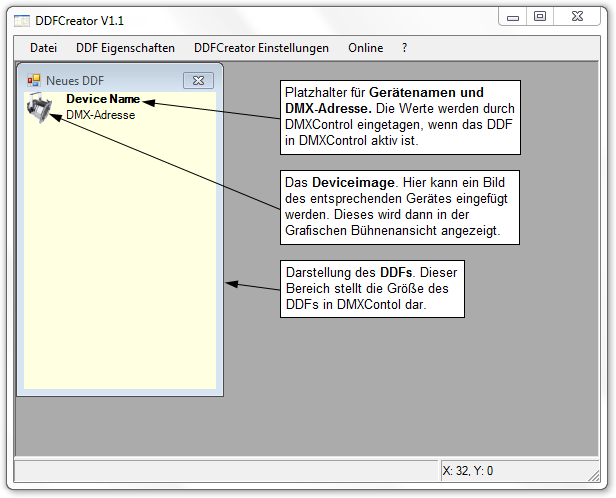Click the Gerätenamen und DMX-Adresse annotation box

[x=399, y=117]
